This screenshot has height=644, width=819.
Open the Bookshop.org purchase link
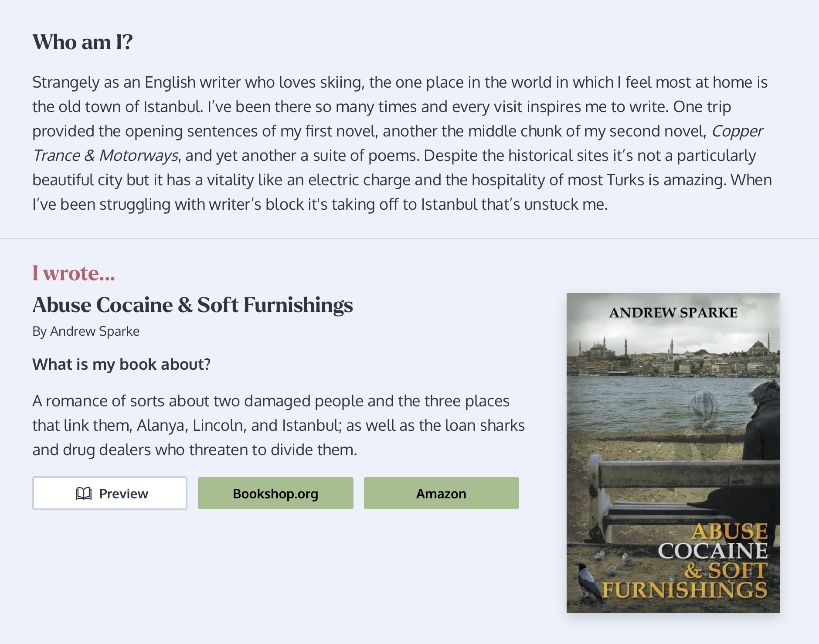click(275, 494)
